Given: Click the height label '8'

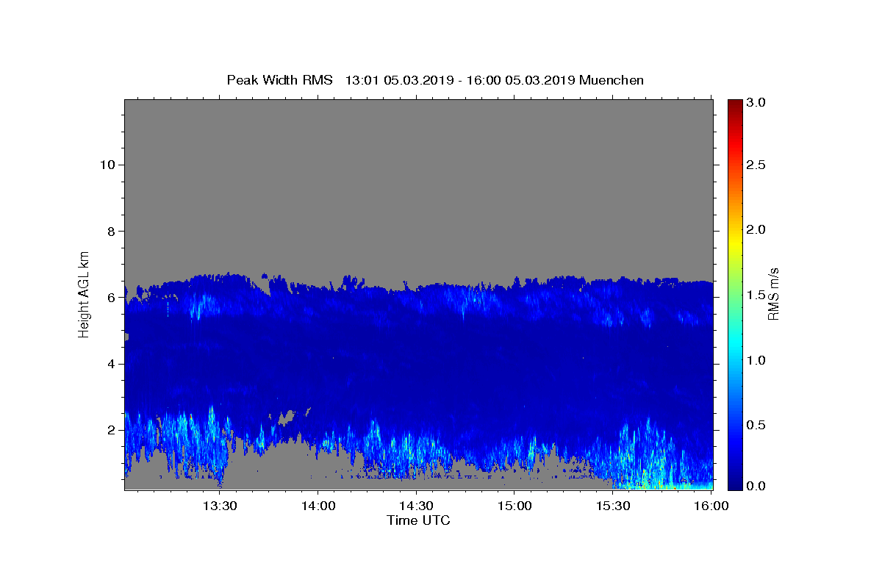Looking at the screenshot, I should pyautogui.click(x=111, y=231).
